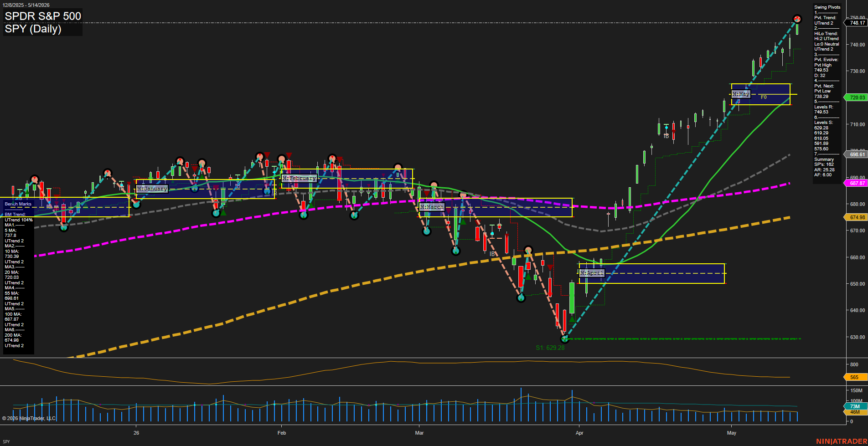Image resolution: width=868 pixels, height=446 pixels.
Task: Select the 619.29 support level value
Action: point(821,133)
